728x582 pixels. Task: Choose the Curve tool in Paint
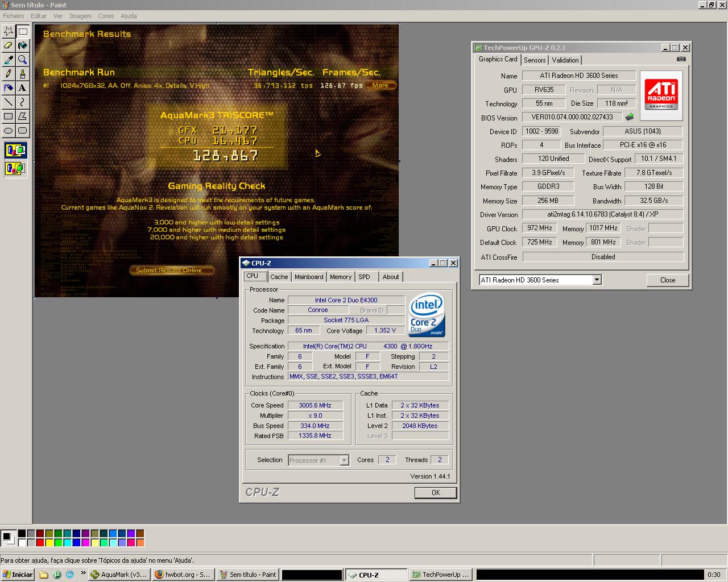pos(23,102)
